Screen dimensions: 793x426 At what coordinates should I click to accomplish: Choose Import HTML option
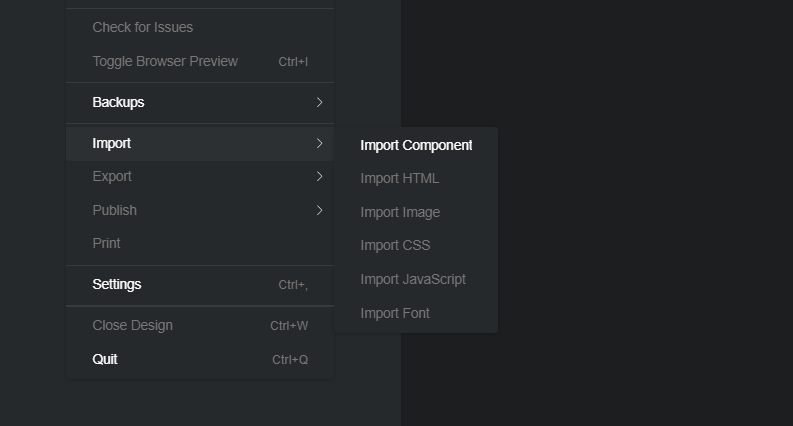pyautogui.click(x=399, y=178)
